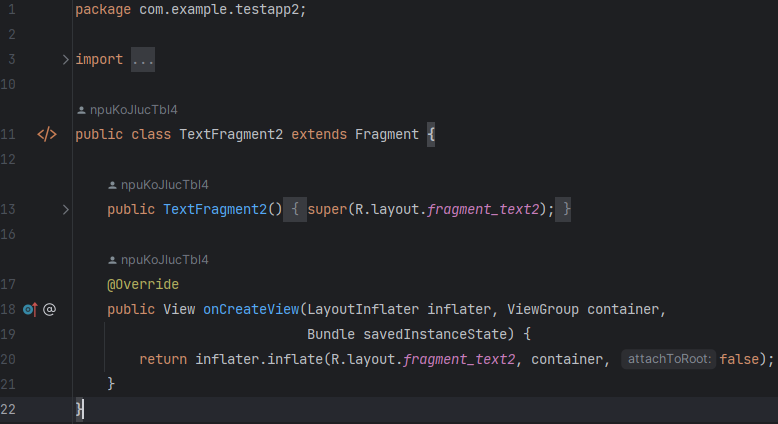Click the overriding method gutter icon
The image size is (778, 424).
pyautogui.click(x=30, y=309)
